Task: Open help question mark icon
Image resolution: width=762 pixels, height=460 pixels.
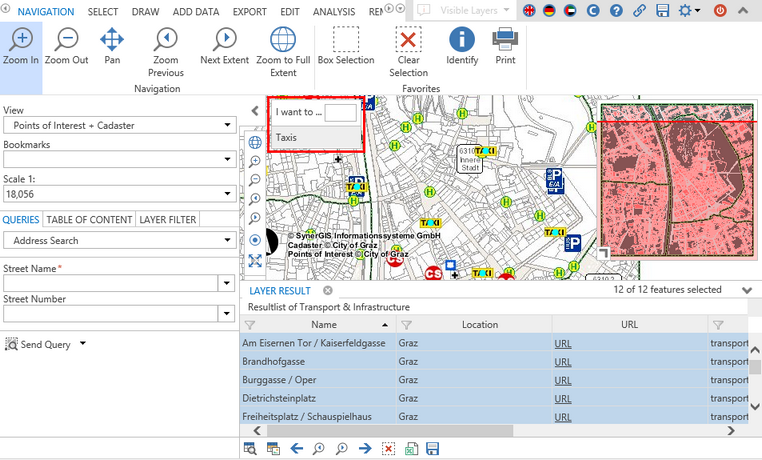Action: [x=616, y=10]
